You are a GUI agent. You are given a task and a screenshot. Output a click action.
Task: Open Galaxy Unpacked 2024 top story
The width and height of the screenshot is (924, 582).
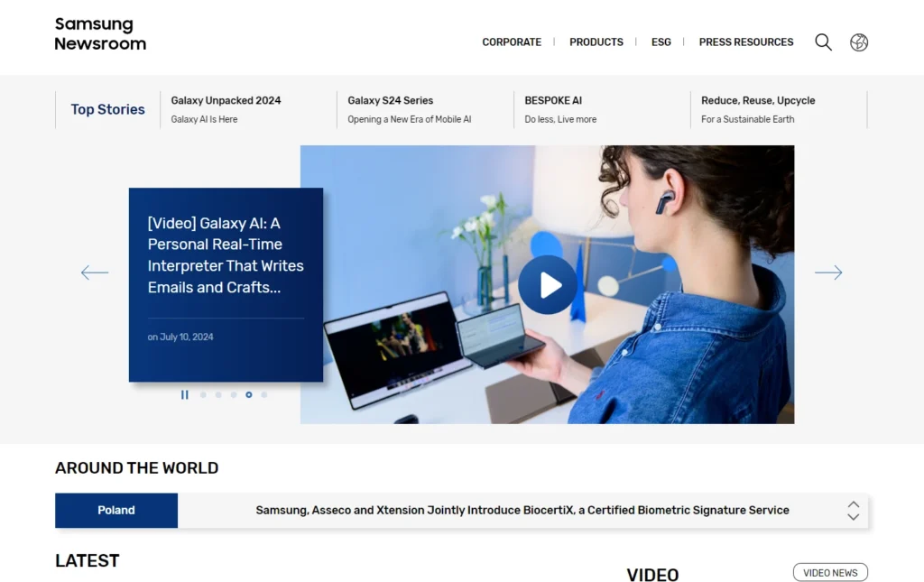[x=226, y=101]
